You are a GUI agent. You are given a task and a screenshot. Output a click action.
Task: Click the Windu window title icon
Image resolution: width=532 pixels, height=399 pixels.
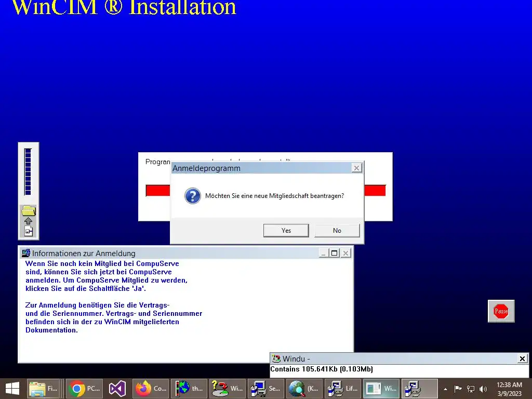click(276, 358)
